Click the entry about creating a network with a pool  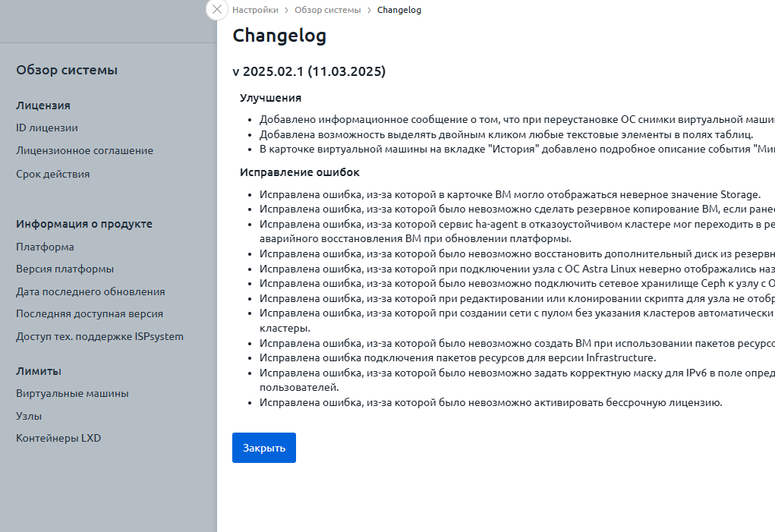pyautogui.click(x=517, y=320)
